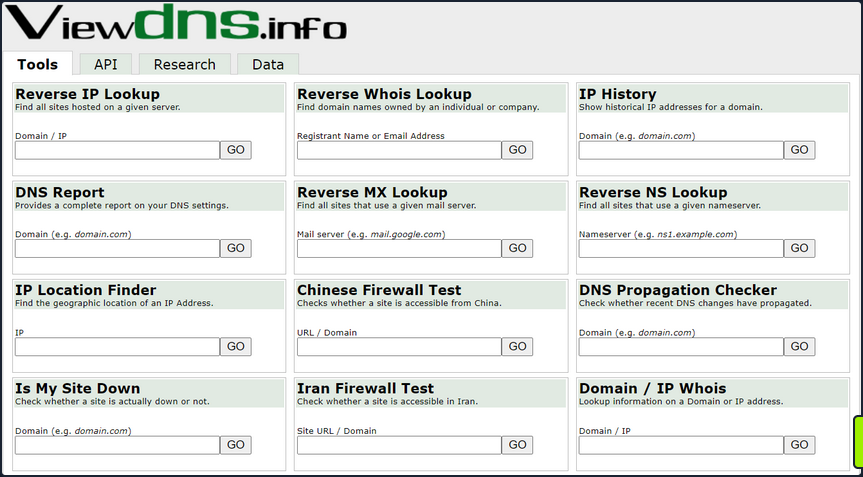863x477 pixels.
Task: Open the Tools tab
Action: click(x=37, y=64)
